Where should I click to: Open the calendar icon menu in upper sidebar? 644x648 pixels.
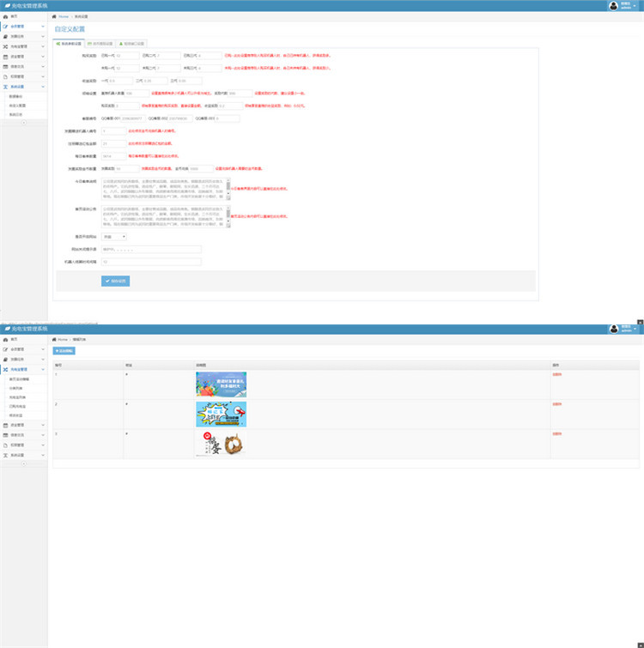[x=5, y=57]
